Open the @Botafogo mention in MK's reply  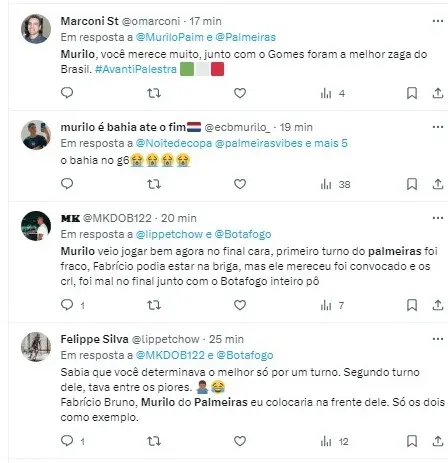click(243, 234)
